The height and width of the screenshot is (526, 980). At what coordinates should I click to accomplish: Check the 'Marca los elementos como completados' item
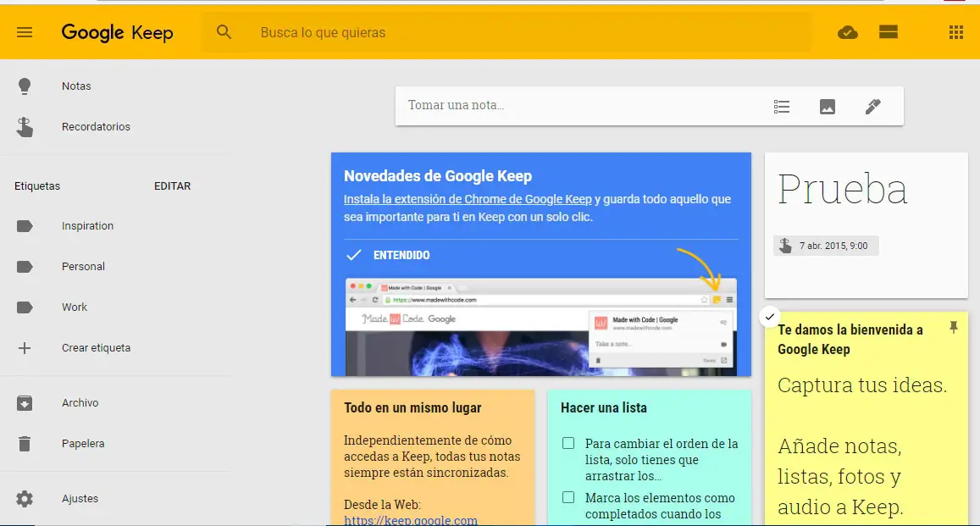point(568,497)
